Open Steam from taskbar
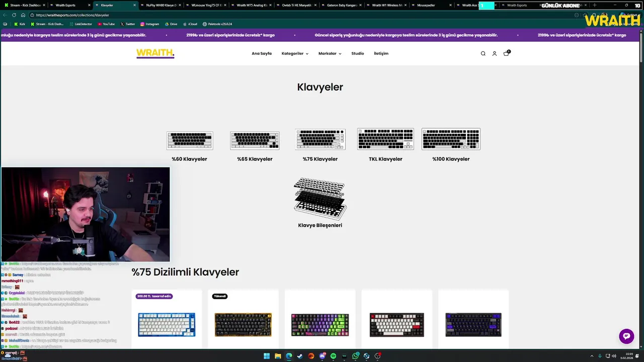The image size is (644, 362). click(x=300, y=356)
